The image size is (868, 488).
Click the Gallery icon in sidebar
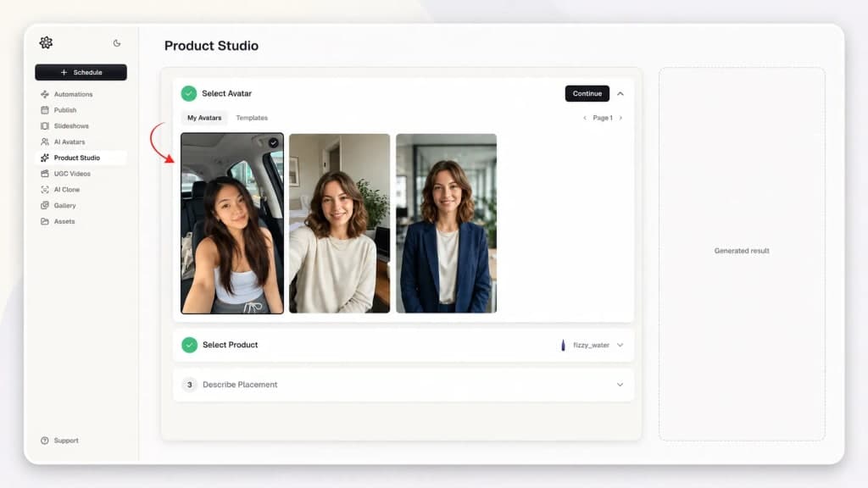pyautogui.click(x=45, y=205)
